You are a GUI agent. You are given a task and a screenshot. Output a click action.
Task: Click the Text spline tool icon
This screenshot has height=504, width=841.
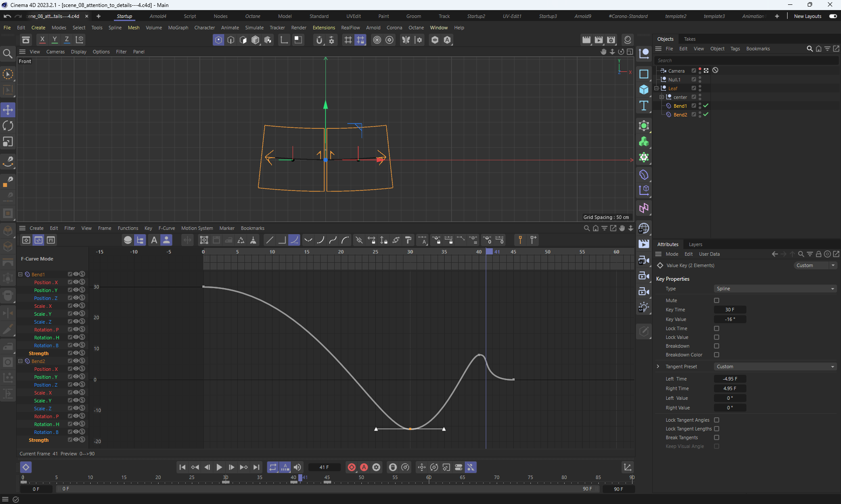(x=643, y=106)
